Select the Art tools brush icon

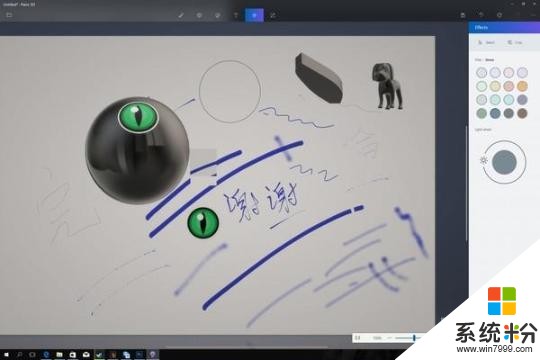[x=181, y=15]
